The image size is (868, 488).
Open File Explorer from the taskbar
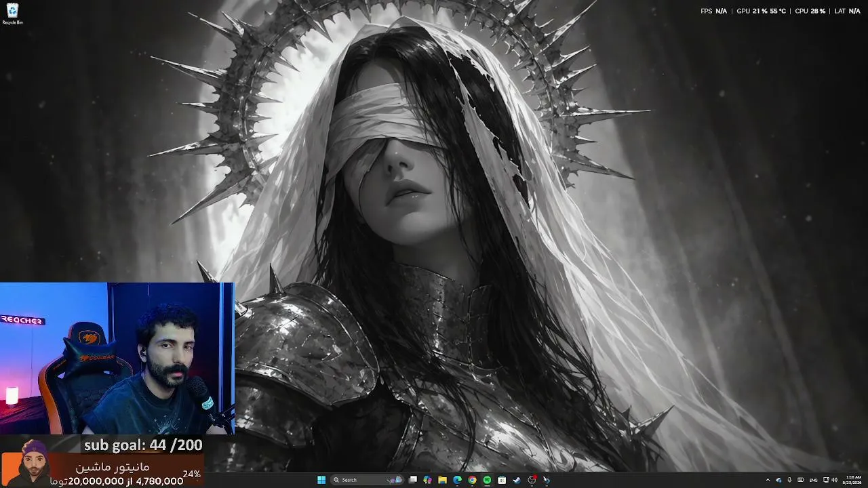[x=442, y=480]
